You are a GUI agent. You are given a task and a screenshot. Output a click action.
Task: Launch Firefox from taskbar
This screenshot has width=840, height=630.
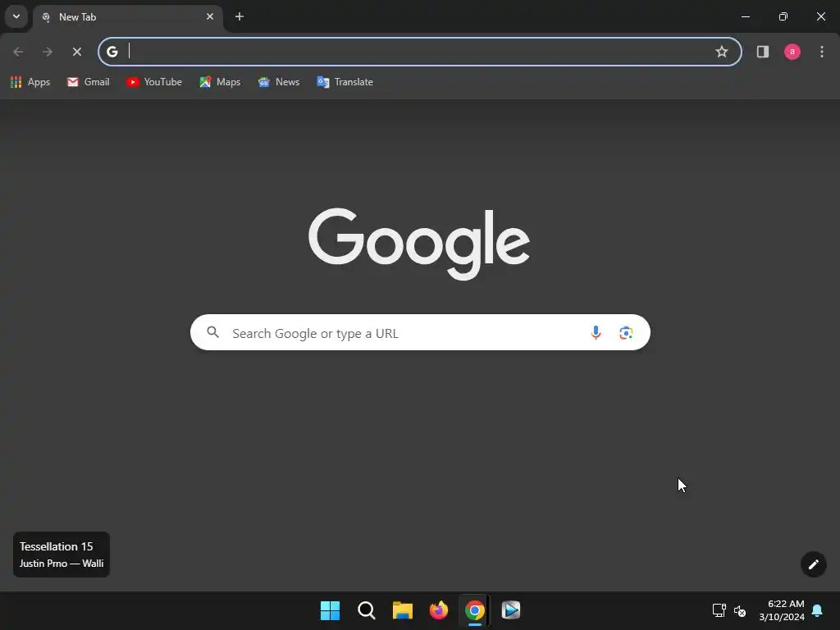[x=439, y=610]
